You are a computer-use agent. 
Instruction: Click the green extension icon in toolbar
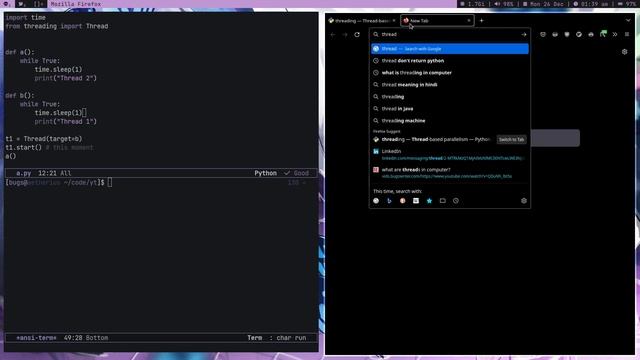[x=603, y=34]
